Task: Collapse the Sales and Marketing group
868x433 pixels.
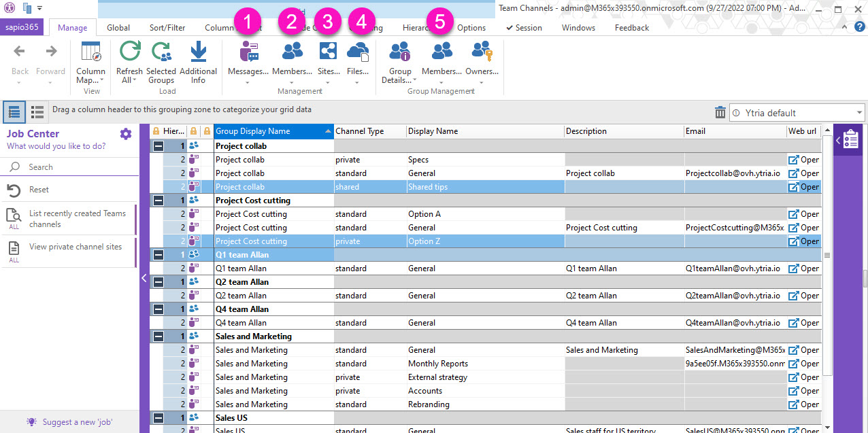Action: pos(158,336)
